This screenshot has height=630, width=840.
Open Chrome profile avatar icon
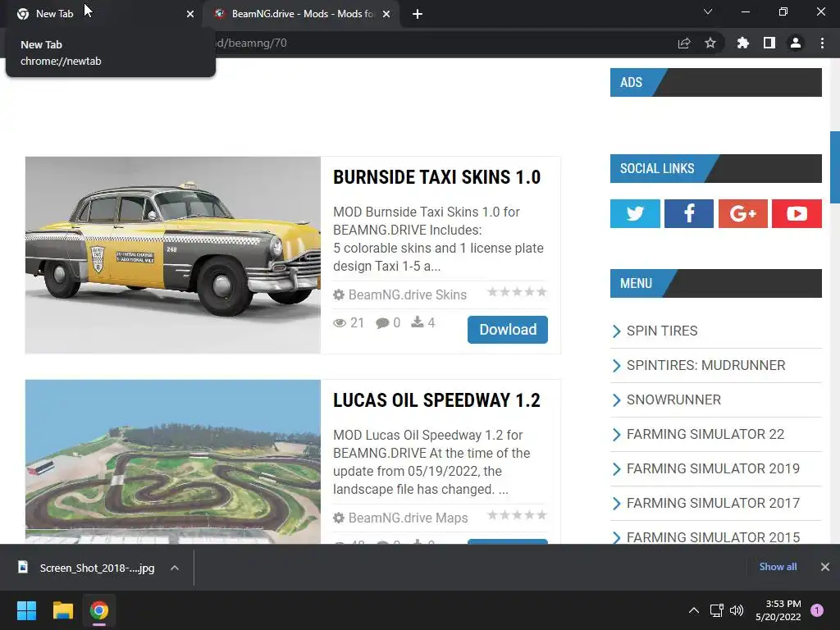[x=796, y=43]
